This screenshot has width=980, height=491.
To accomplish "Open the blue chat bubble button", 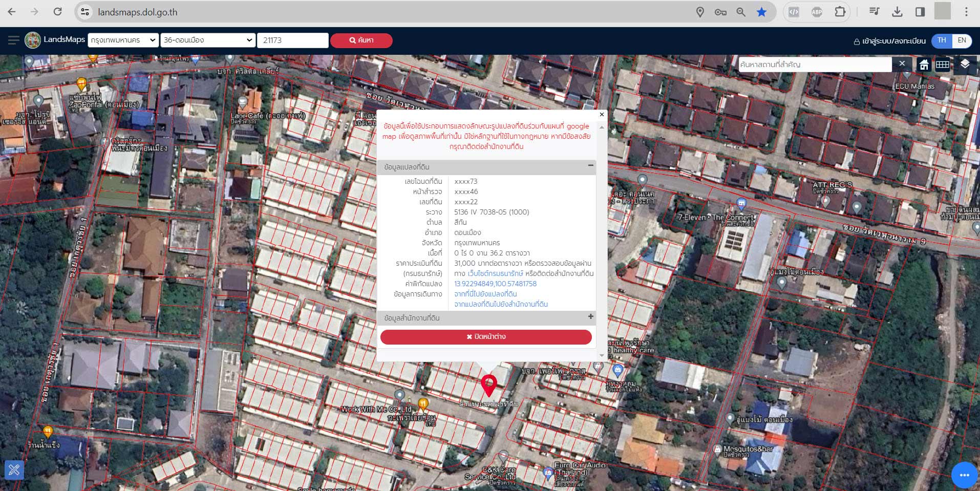I will coord(964,475).
